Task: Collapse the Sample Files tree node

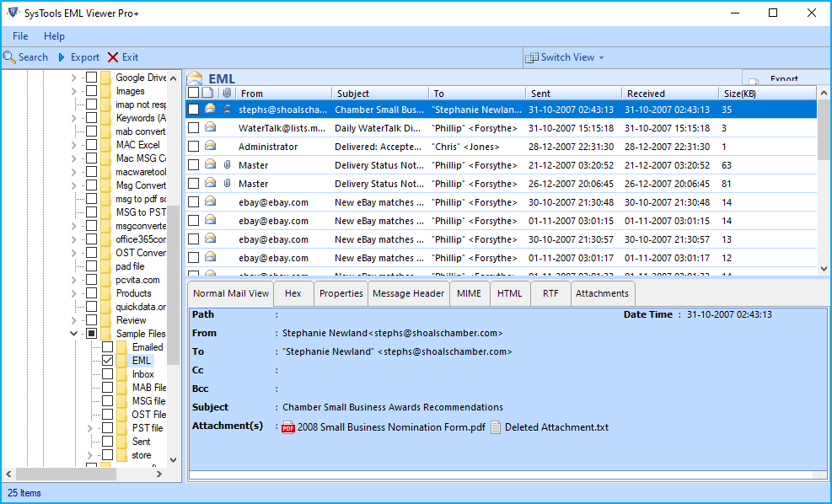Action: tap(73, 334)
